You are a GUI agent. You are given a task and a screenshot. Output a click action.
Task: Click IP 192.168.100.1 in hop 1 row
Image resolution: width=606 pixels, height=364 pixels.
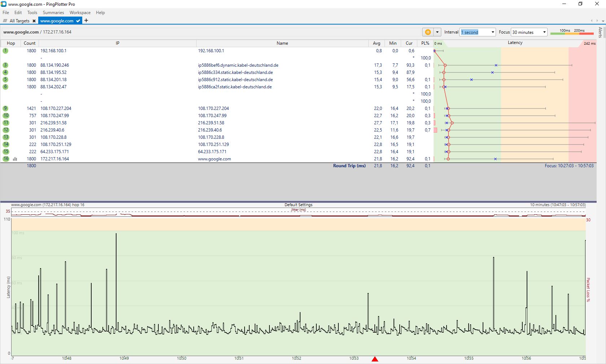tap(53, 51)
